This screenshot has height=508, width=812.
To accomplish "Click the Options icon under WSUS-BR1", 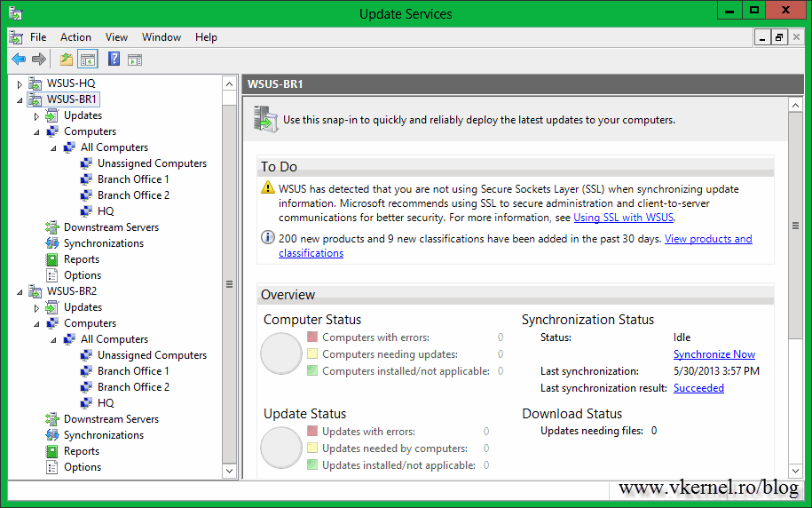I will [51, 275].
